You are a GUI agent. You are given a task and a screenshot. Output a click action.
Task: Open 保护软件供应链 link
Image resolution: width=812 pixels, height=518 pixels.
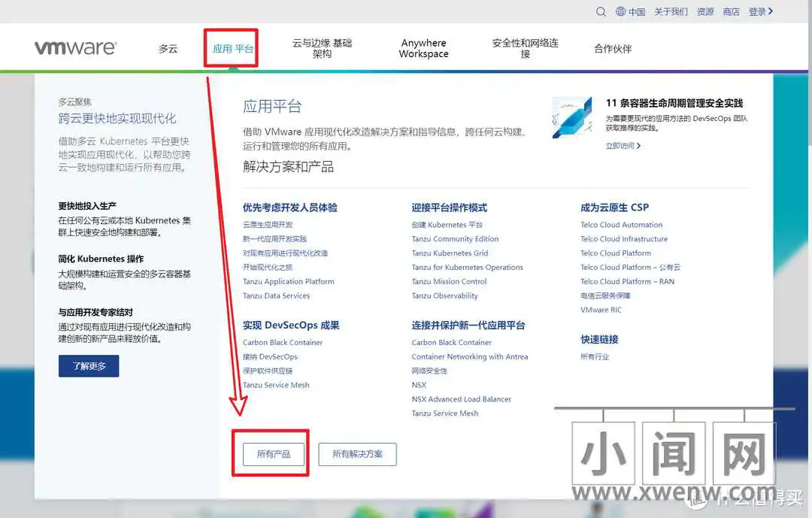(x=268, y=371)
